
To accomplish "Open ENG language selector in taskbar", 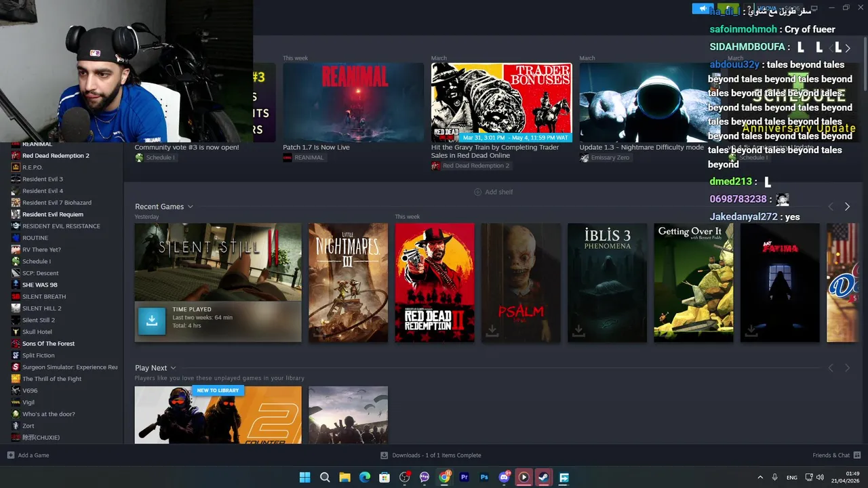I will coord(791,478).
